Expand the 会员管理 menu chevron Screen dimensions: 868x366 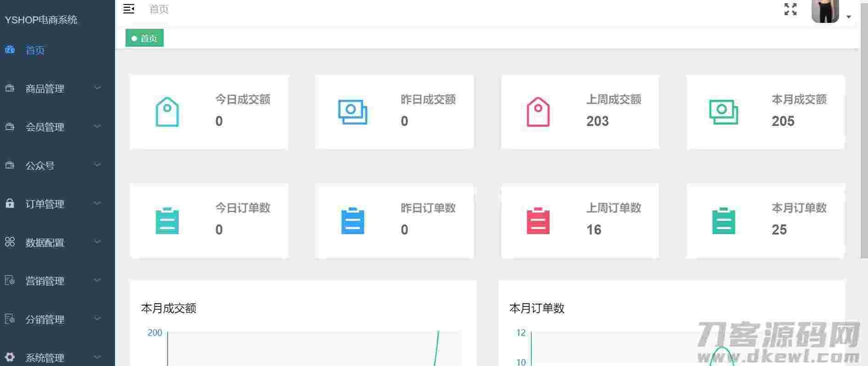[x=97, y=126]
